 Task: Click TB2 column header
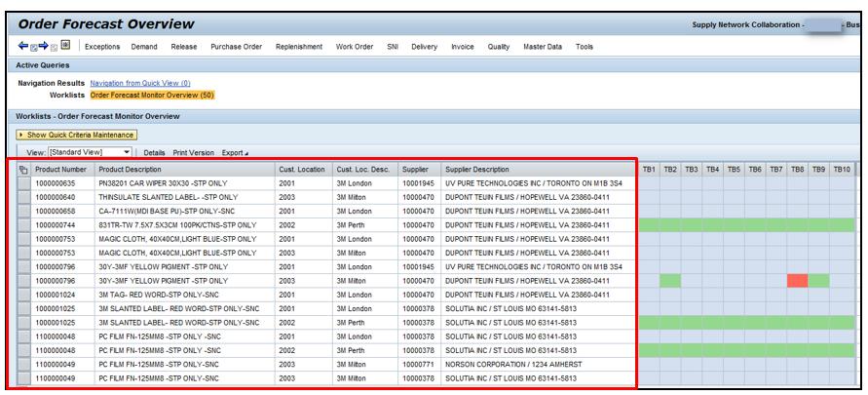(x=670, y=170)
